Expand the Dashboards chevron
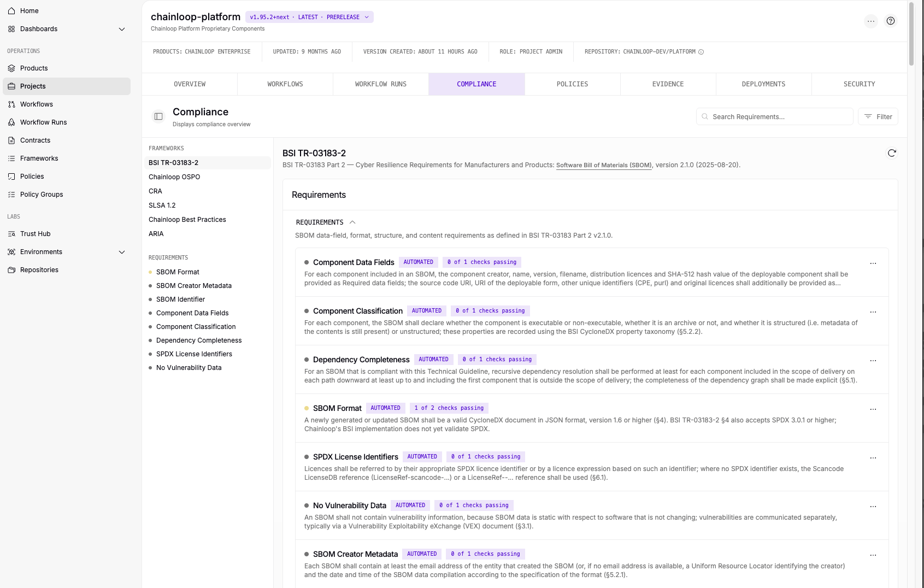 coord(122,29)
